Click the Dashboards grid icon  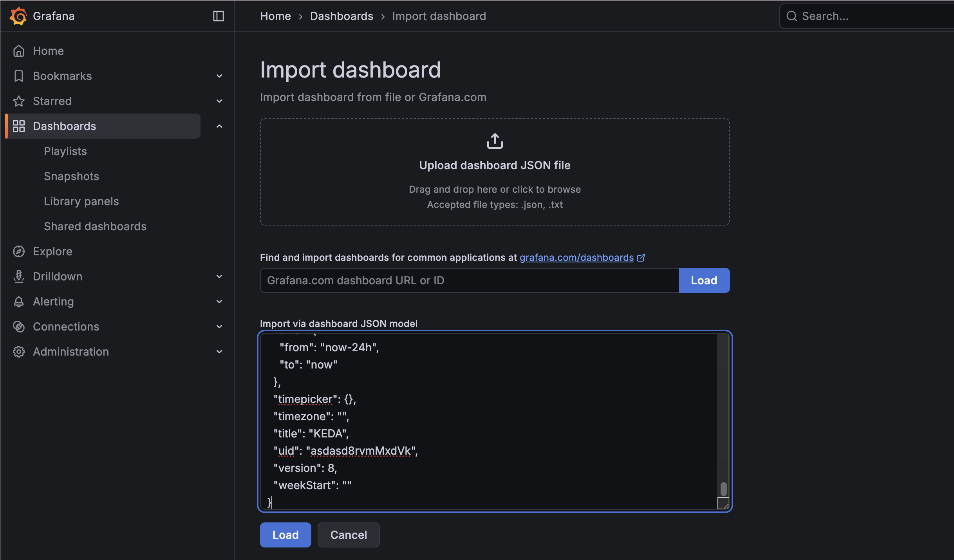[19, 126]
